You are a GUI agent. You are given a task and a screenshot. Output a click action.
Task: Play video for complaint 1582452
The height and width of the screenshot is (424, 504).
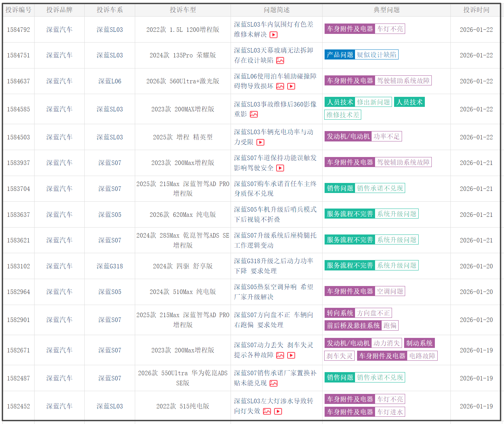click(278, 411)
